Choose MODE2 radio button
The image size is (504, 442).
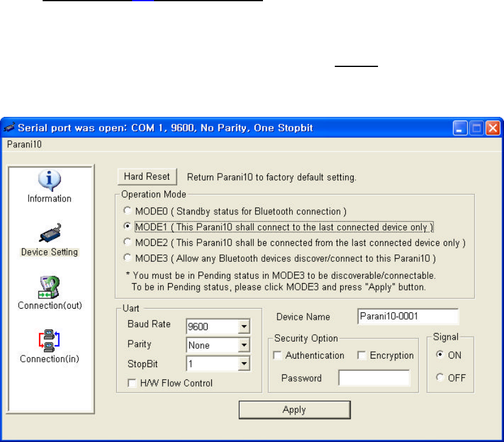pos(127,242)
